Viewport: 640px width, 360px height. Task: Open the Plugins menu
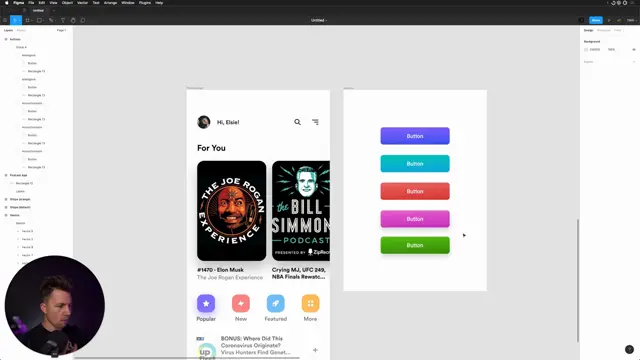coord(145,3)
